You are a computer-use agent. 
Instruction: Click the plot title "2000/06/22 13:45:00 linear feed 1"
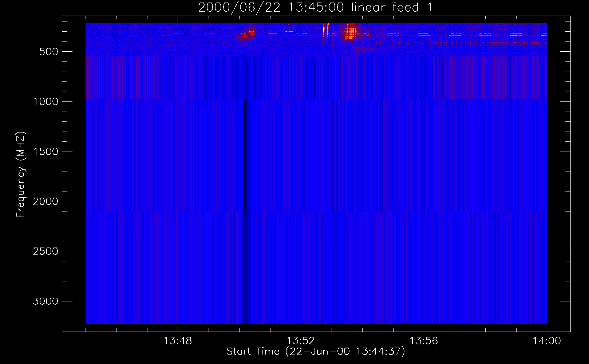coord(315,7)
